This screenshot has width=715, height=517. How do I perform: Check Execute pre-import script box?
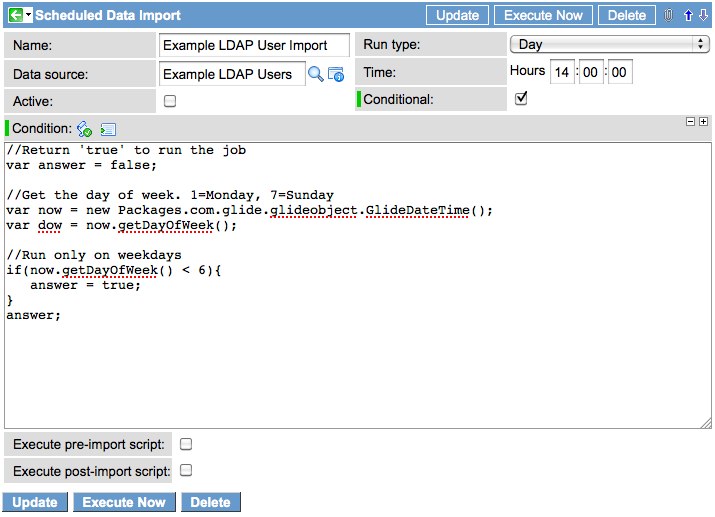[185, 444]
